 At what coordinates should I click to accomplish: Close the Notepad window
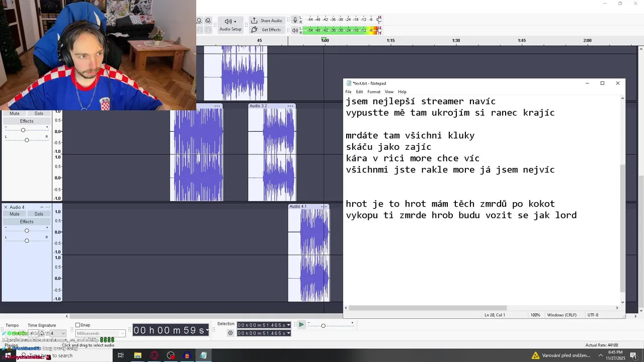(618, 83)
